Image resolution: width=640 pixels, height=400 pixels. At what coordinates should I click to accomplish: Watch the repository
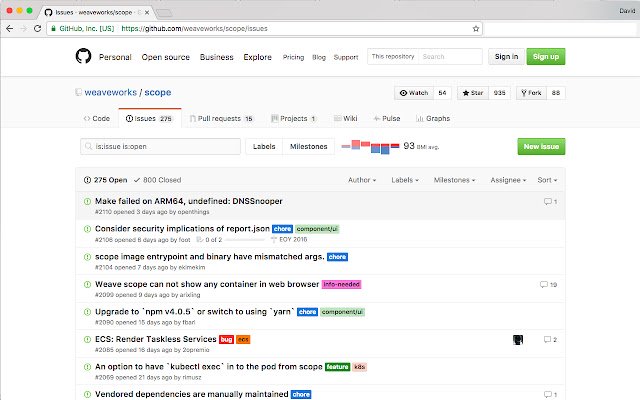(x=414, y=93)
